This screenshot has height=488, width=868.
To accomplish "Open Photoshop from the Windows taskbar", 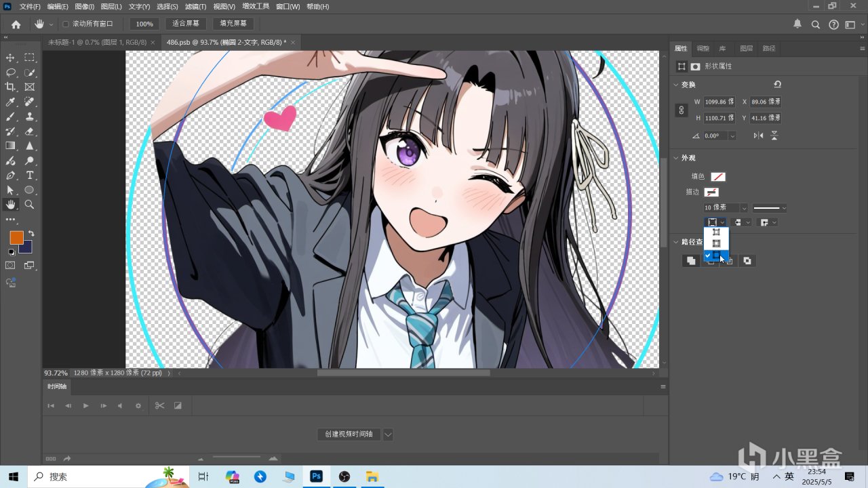I will pyautogui.click(x=316, y=476).
